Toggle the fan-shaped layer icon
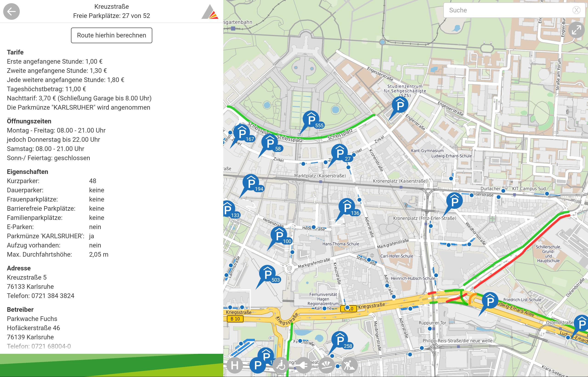The image size is (588, 377). click(x=326, y=366)
